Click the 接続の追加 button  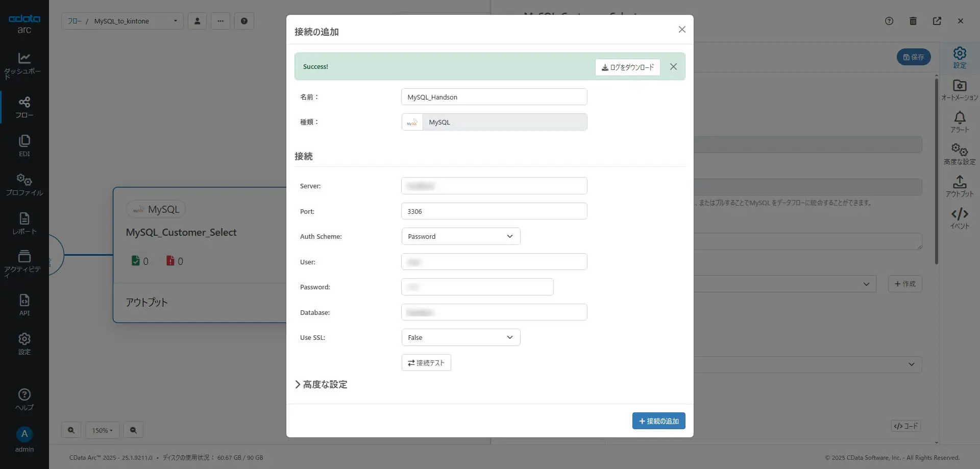pyautogui.click(x=658, y=421)
